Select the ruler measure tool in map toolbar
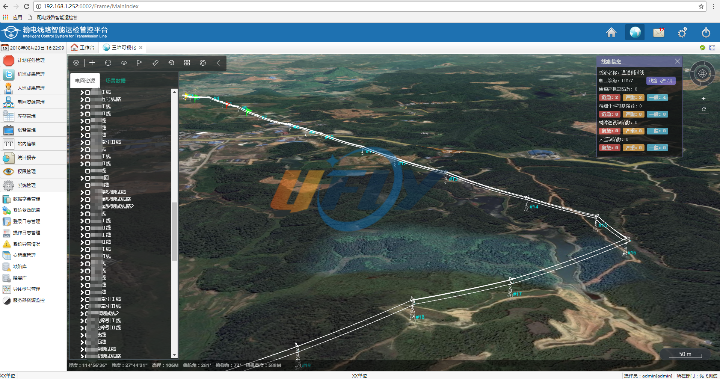This screenshot has height=379, width=720. tap(155, 63)
